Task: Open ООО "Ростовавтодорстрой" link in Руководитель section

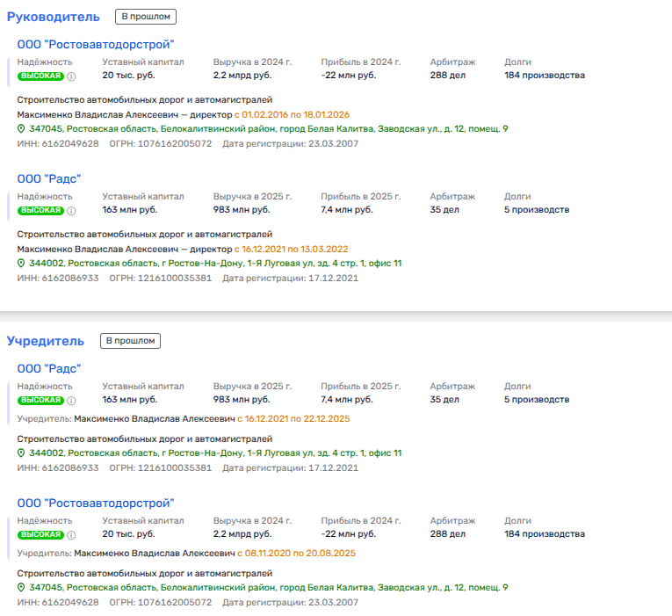Action: 96,44
